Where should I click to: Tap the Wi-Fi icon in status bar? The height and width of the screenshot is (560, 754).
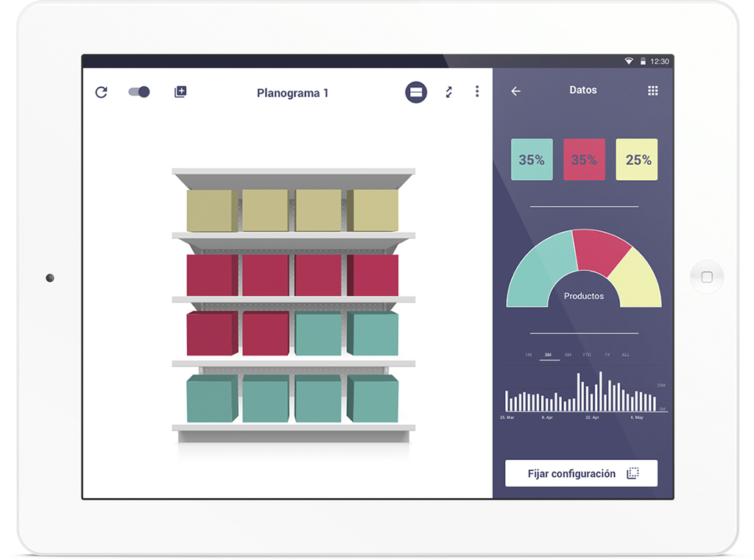tap(629, 61)
